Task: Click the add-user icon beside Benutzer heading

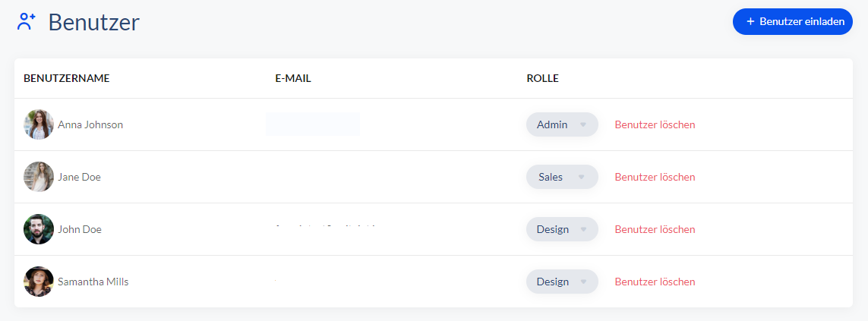Action: [x=26, y=21]
